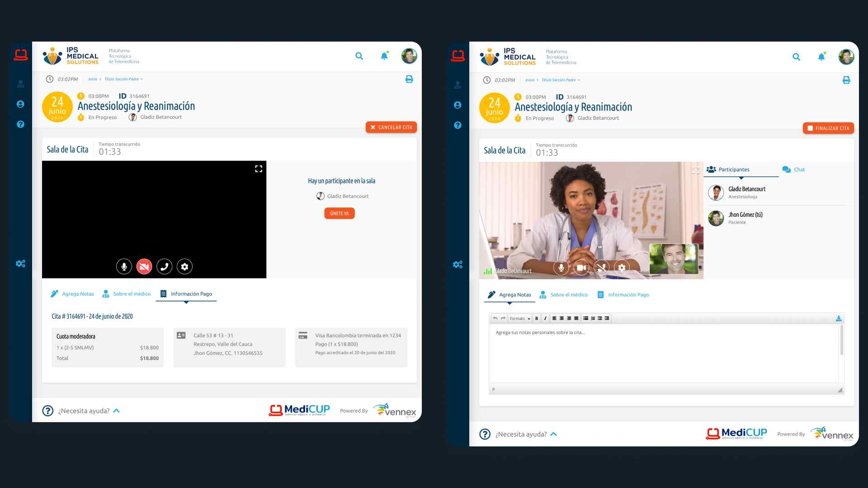The height and width of the screenshot is (488, 868).
Task: Click italic icon in notes editor
Action: coord(545,319)
